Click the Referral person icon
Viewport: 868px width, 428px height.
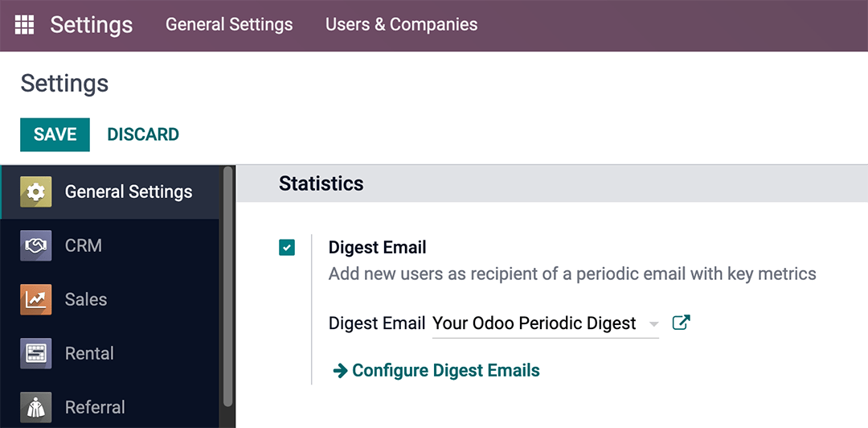point(35,407)
